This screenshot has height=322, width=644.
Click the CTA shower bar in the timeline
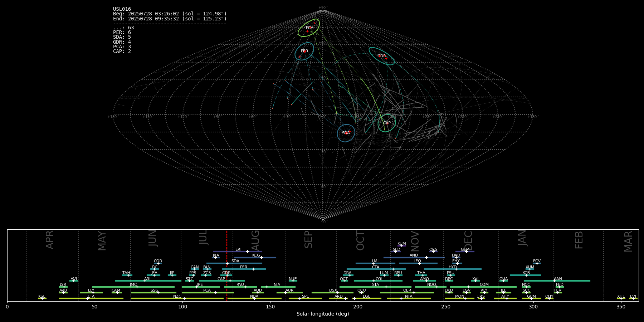coord(376,269)
